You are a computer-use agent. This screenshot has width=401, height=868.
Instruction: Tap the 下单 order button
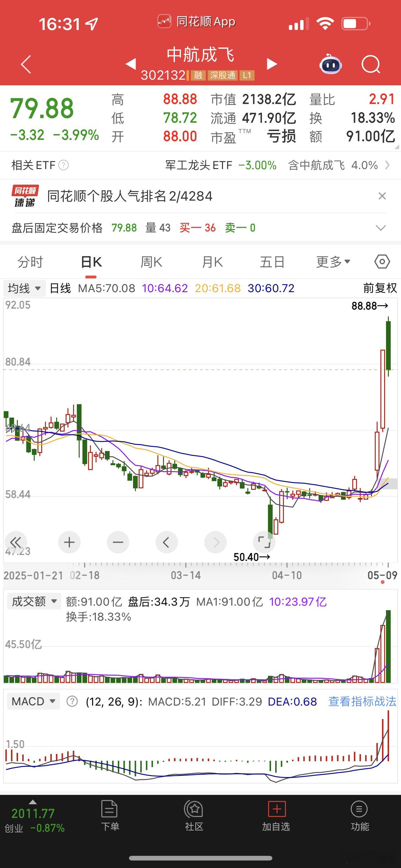(110, 816)
